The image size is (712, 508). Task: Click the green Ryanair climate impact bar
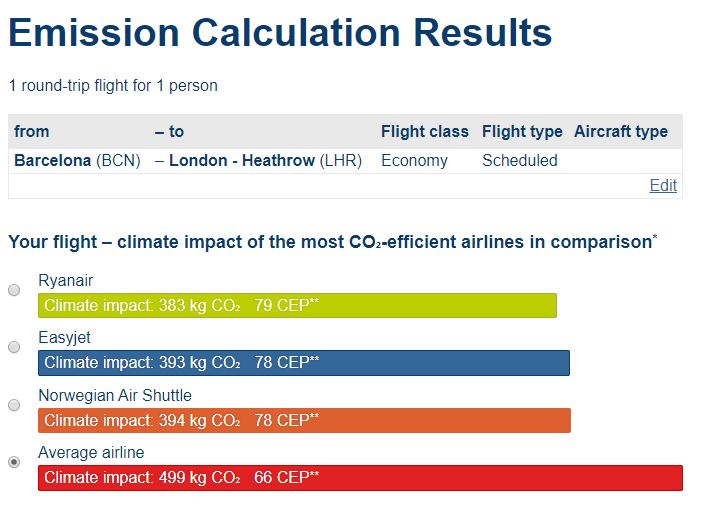point(296,305)
